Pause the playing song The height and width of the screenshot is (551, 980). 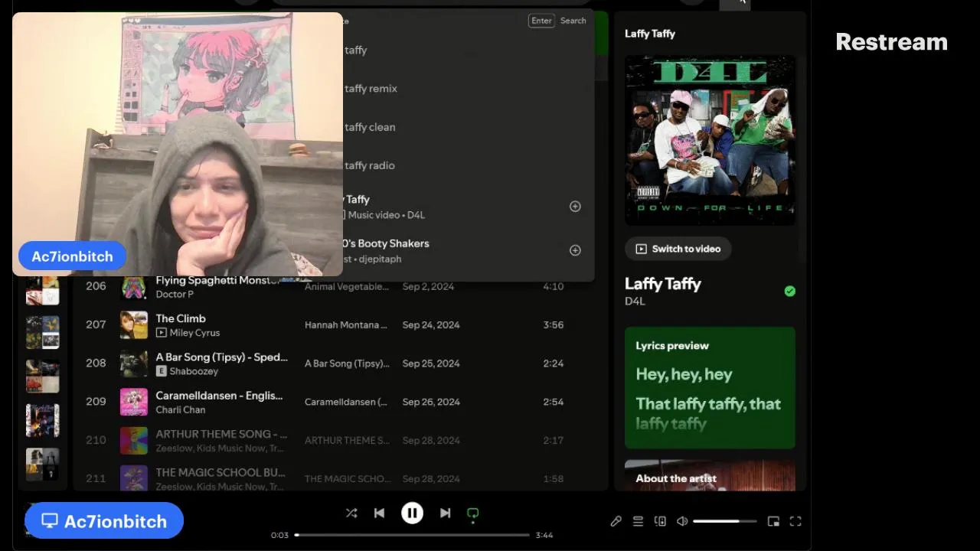tap(412, 514)
